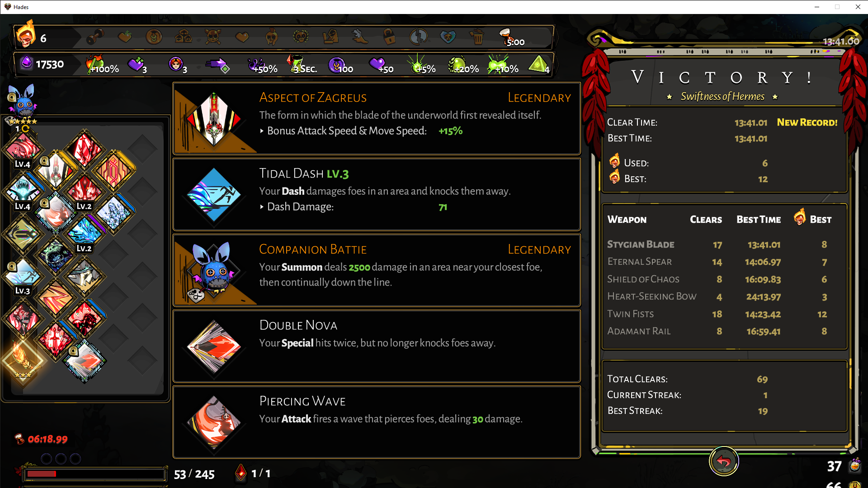Click the Battie companion keepsake in sidebar
The image size is (868, 488).
[x=23, y=102]
